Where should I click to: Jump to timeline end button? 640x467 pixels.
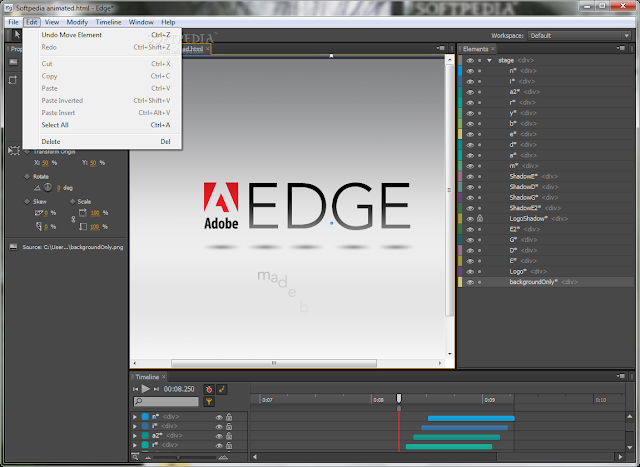pyautogui.click(x=156, y=389)
